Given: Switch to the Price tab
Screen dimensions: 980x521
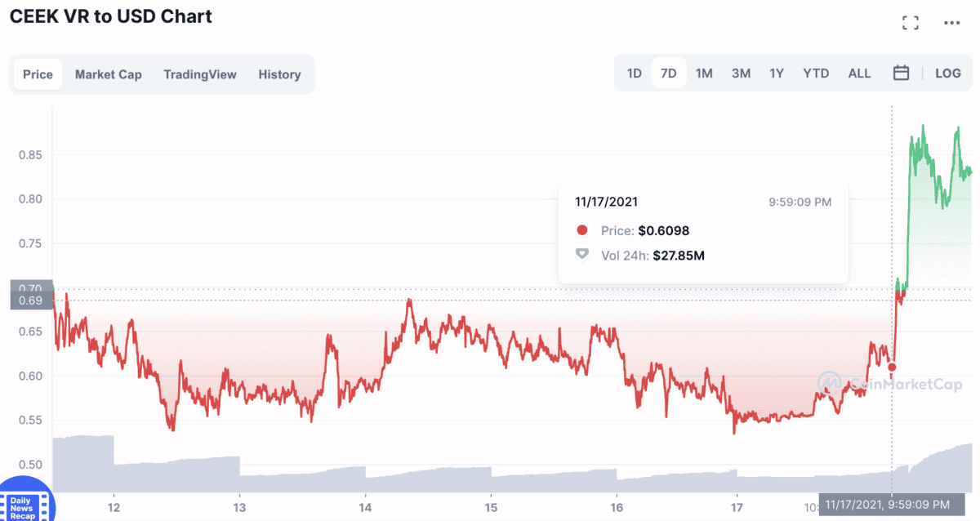Looking at the screenshot, I should 38,74.
